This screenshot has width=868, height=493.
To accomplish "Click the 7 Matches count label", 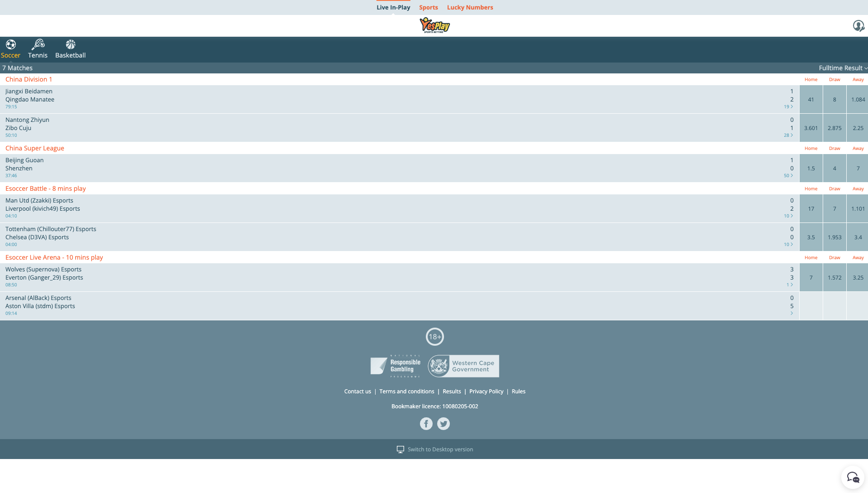I will pyautogui.click(x=18, y=68).
